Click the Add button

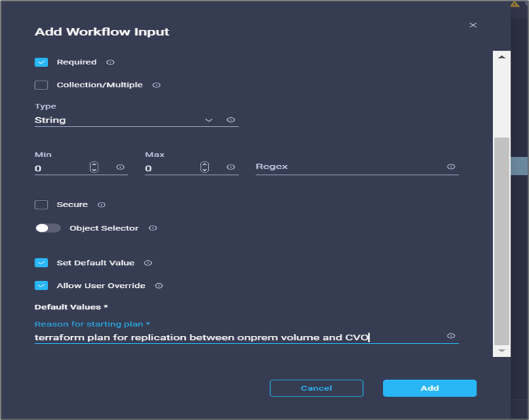click(x=430, y=388)
